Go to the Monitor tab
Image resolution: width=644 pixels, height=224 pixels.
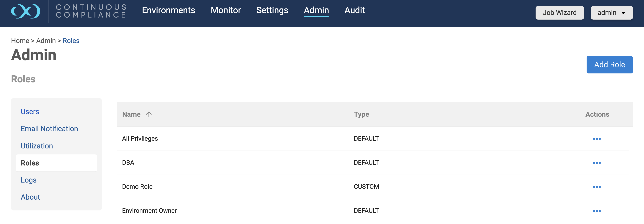(x=226, y=10)
